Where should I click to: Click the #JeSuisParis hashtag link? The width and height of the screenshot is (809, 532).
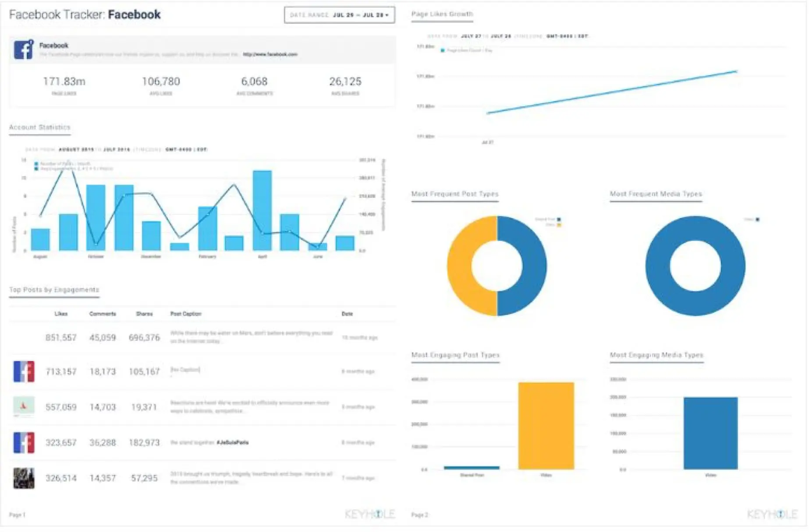(232, 443)
